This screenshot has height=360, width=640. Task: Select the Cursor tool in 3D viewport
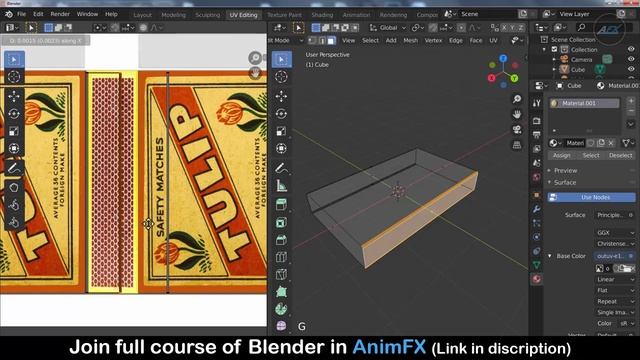281,77
